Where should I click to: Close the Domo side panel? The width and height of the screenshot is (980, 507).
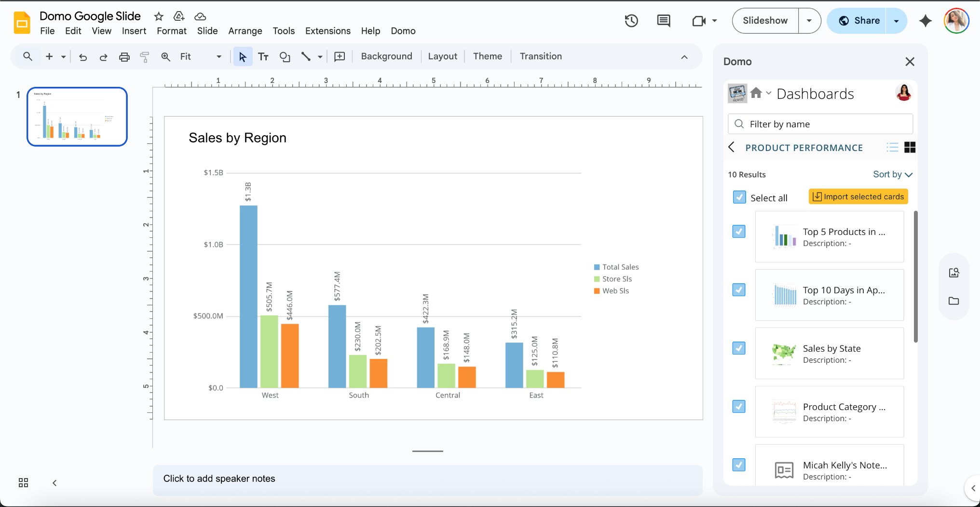(x=910, y=62)
